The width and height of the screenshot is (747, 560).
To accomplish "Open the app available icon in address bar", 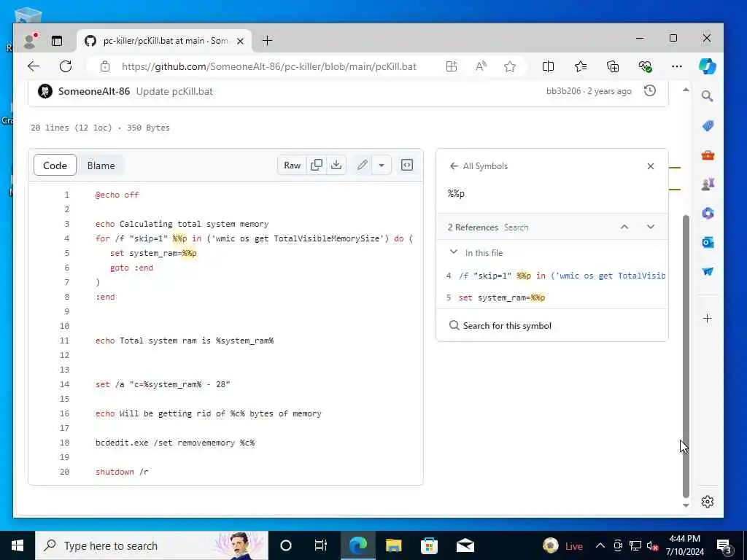I will (x=451, y=66).
